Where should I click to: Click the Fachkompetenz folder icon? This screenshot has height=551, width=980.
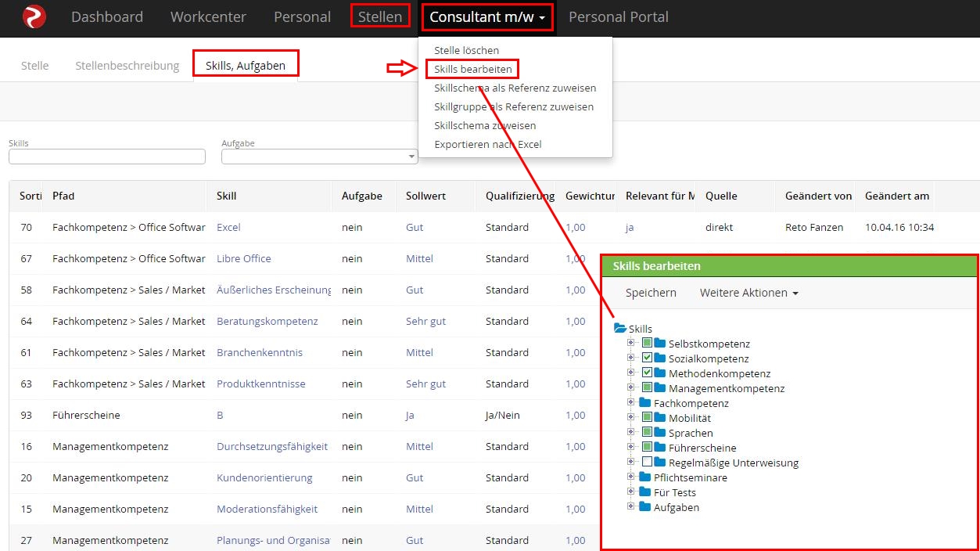[x=645, y=403]
